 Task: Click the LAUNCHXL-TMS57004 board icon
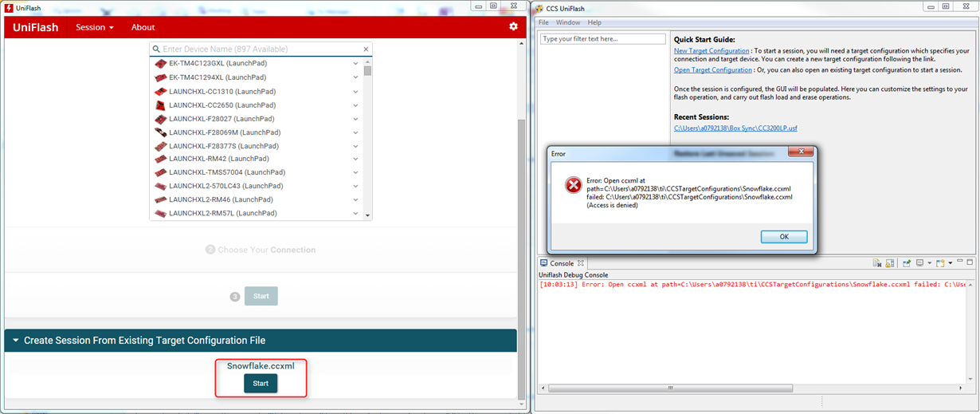click(161, 172)
